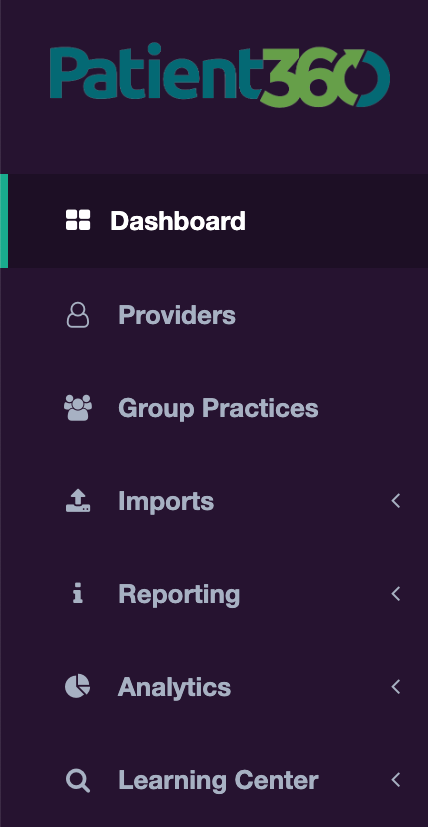The width and height of the screenshot is (428, 827).
Task: Click the Dashboard grid icon
Action: tap(78, 220)
